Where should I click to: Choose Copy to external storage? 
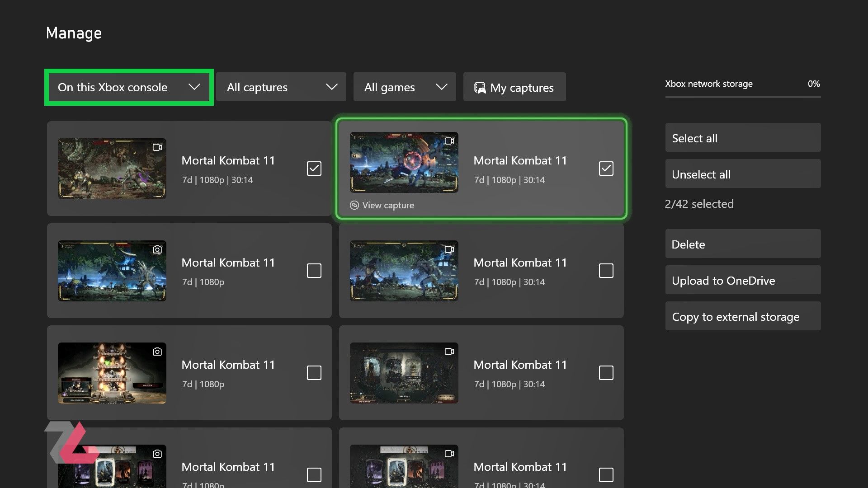coord(742,317)
